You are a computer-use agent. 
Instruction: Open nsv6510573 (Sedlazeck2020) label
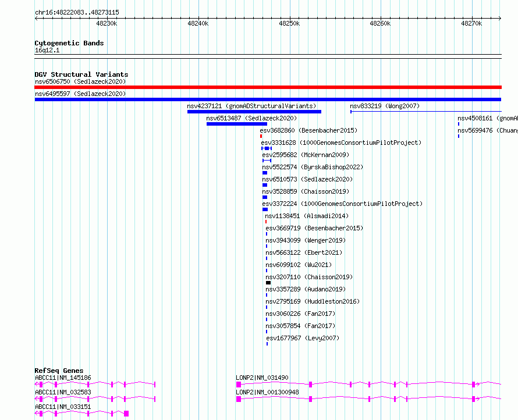click(307, 179)
